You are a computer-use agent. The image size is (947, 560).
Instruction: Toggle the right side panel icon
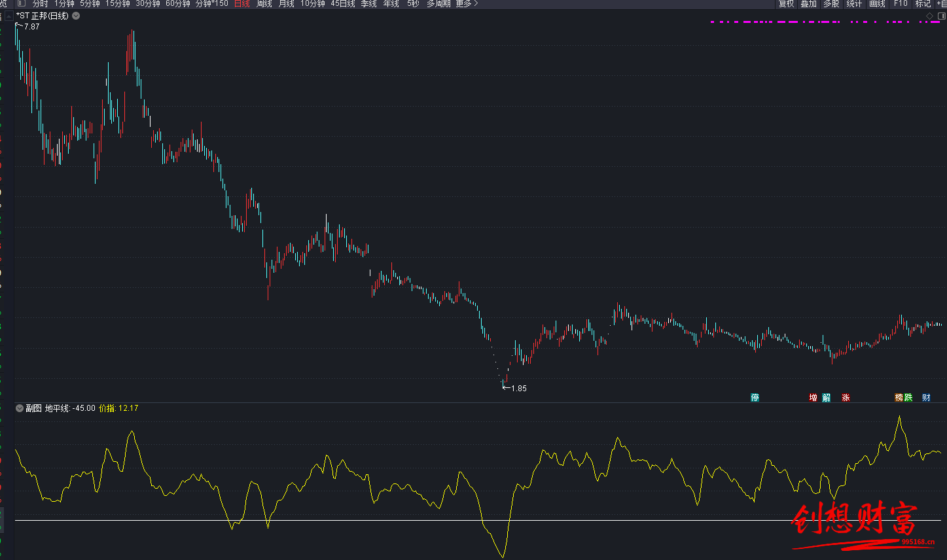coord(940,16)
